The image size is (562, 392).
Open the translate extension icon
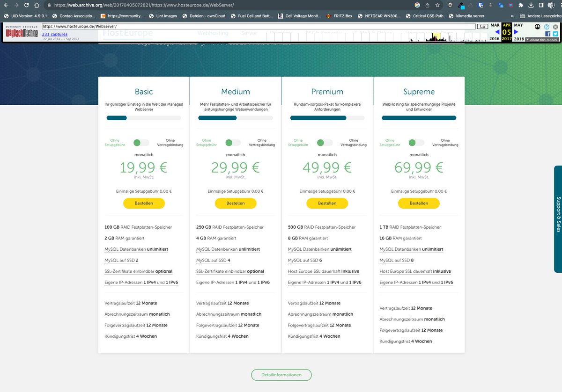[501, 5]
